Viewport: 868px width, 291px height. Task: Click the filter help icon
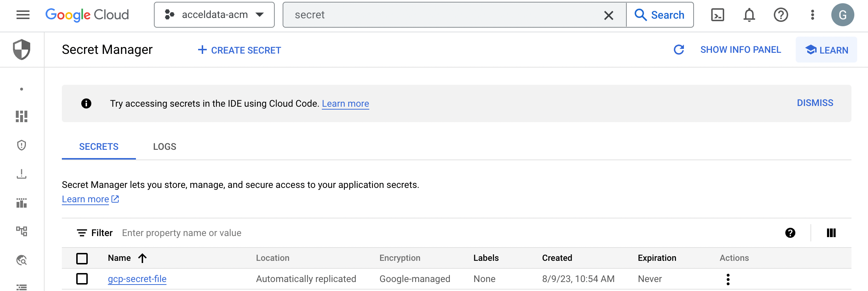point(790,233)
